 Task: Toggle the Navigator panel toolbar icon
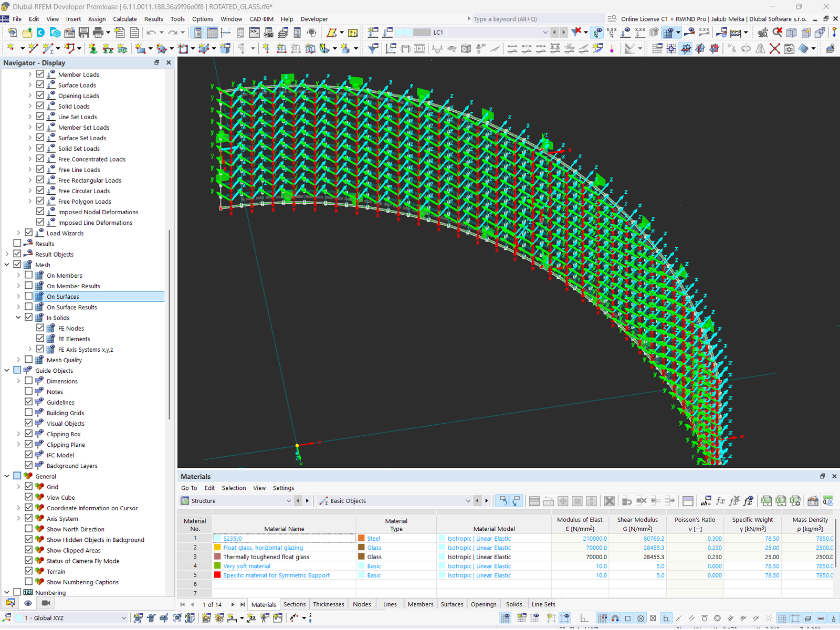click(198, 33)
